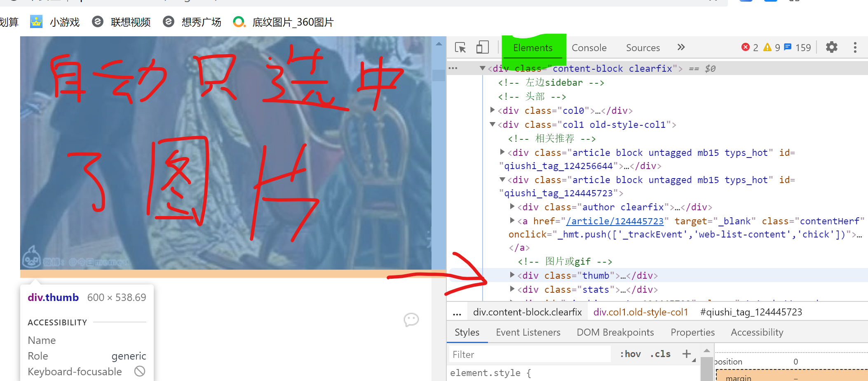The image size is (868, 381).
Task: Open the 小游戏 bookmark
Action: tap(64, 22)
